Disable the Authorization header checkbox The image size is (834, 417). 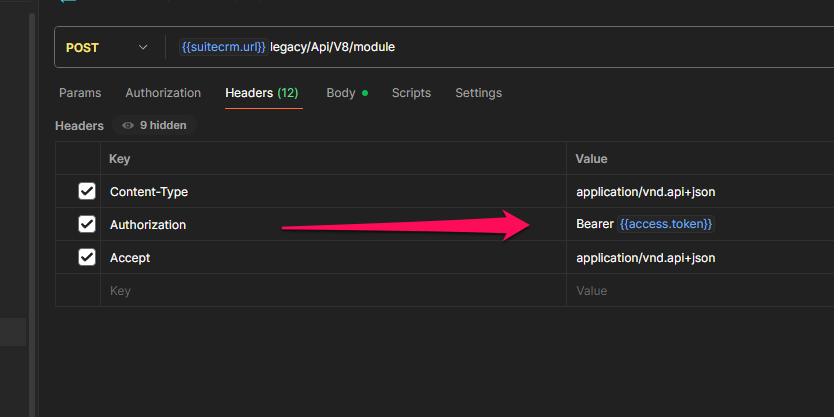tap(87, 224)
